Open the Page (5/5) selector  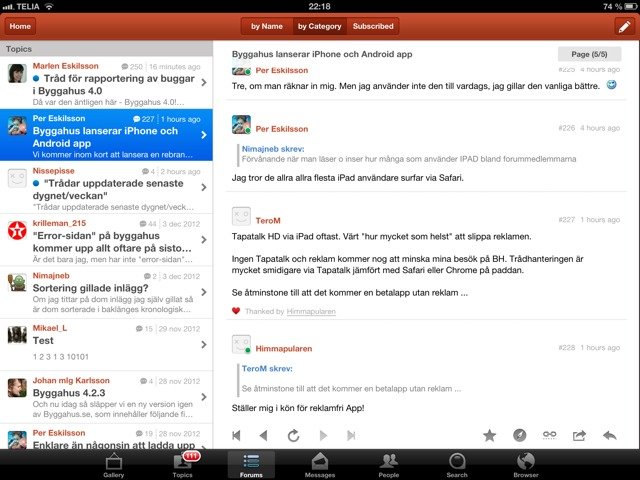coord(589,54)
